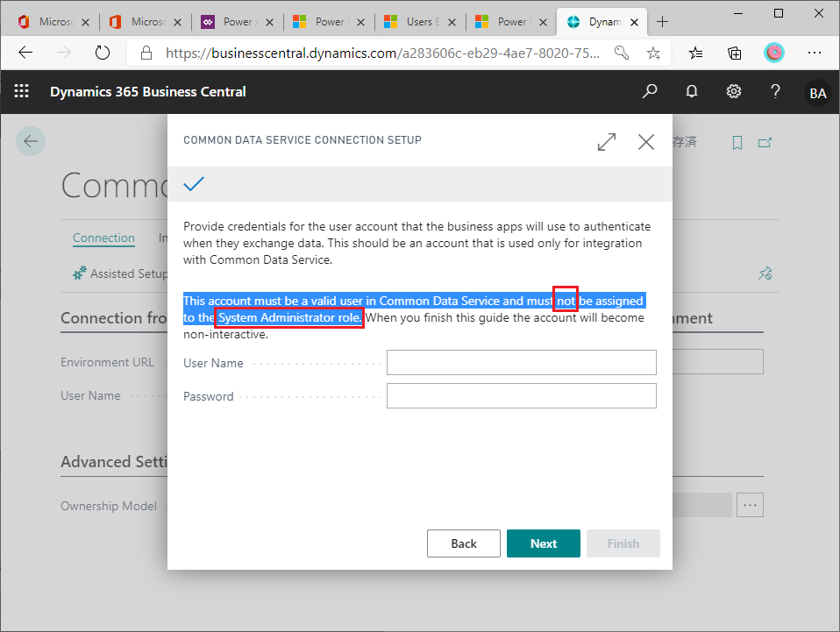The height and width of the screenshot is (632, 840).
Task: Open the browser profile avatar
Action: click(773, 53)
